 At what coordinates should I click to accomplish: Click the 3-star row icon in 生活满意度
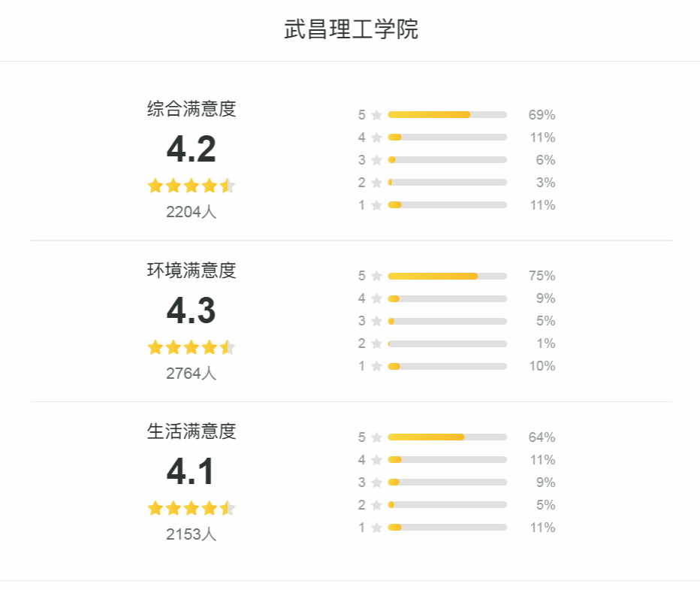(x=377, y=483)
